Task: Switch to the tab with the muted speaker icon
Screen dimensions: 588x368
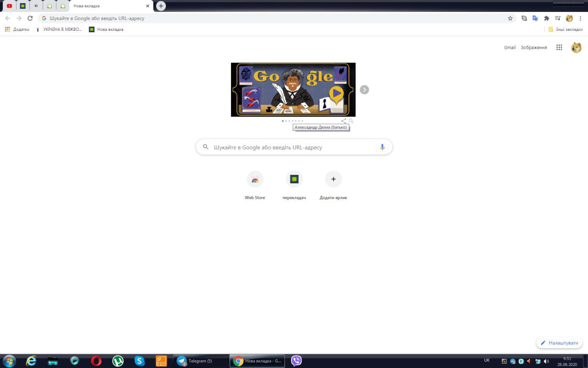Action: tap(36, 6)
